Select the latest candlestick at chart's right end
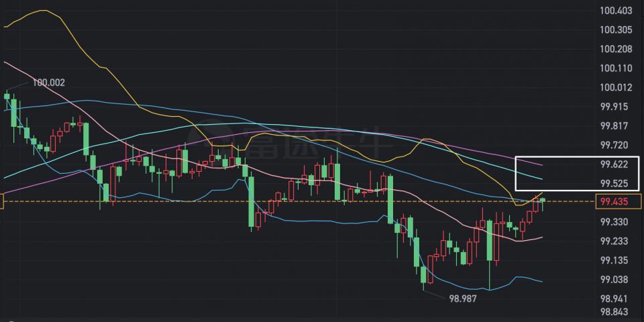 click(543, 201)
